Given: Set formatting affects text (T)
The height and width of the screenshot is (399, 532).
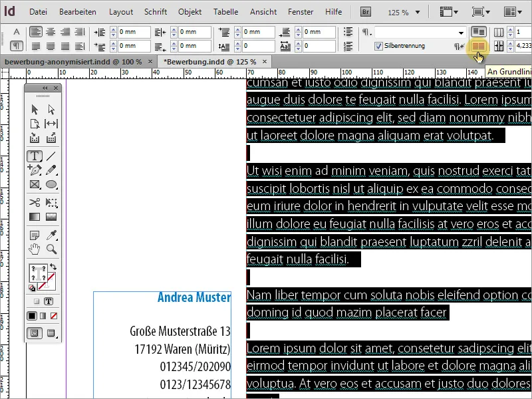Looking at the screenshot, I should (49, 301).
